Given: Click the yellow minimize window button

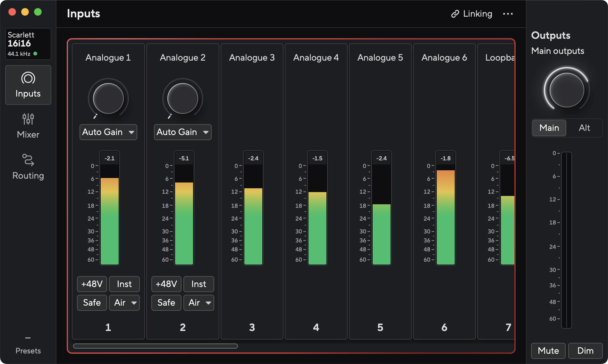Looking at the screenshot, I should pos(25,12).
